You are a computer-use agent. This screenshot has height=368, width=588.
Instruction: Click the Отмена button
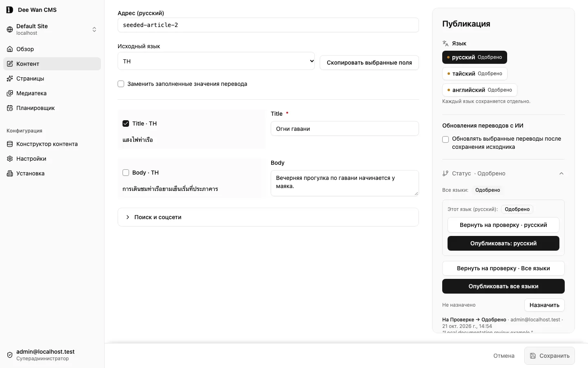(x=504, y=356)
